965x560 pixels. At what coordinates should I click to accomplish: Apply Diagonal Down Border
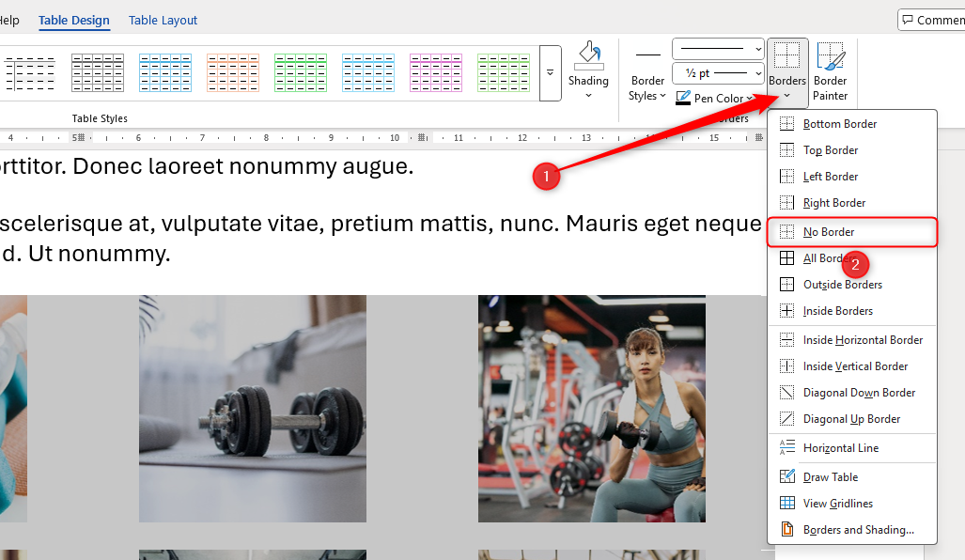858,393
